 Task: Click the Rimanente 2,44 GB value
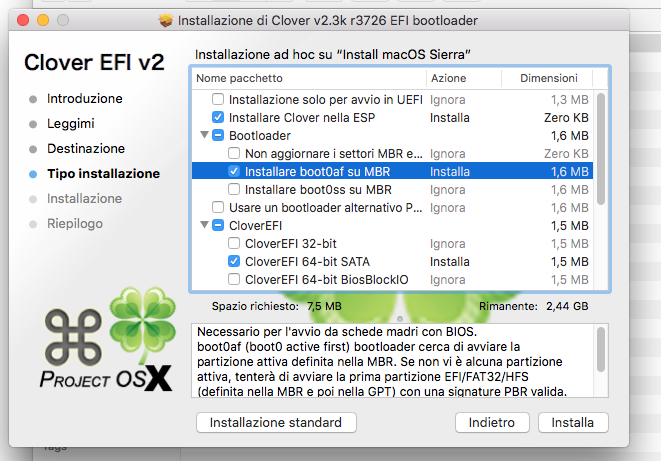pos(567,306)
